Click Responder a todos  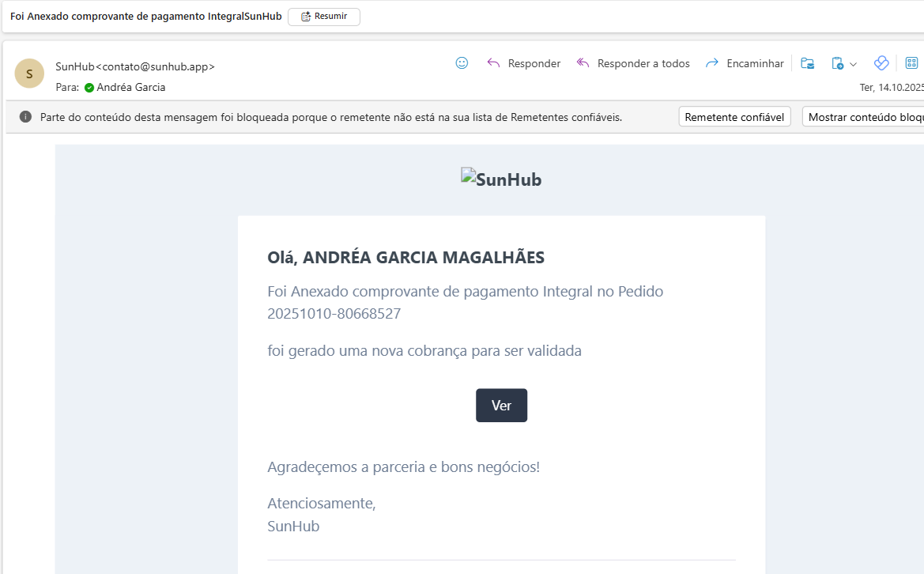633,63
